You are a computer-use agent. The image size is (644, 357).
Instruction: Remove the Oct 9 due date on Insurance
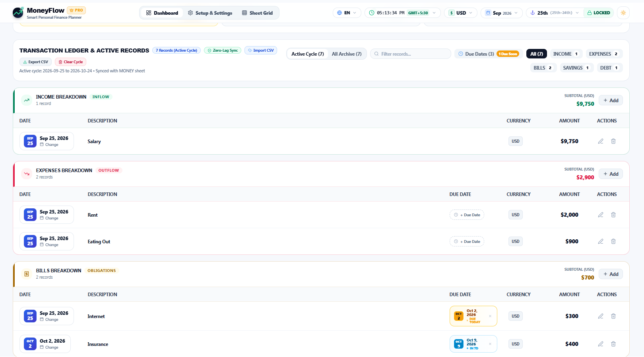pyautogui.click(x=490, y=344)
